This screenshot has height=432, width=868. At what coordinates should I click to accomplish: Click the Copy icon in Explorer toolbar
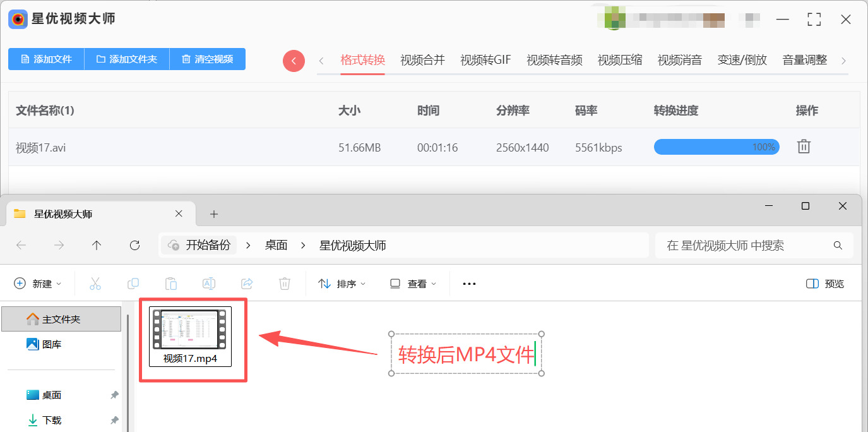tap(133, 284)
